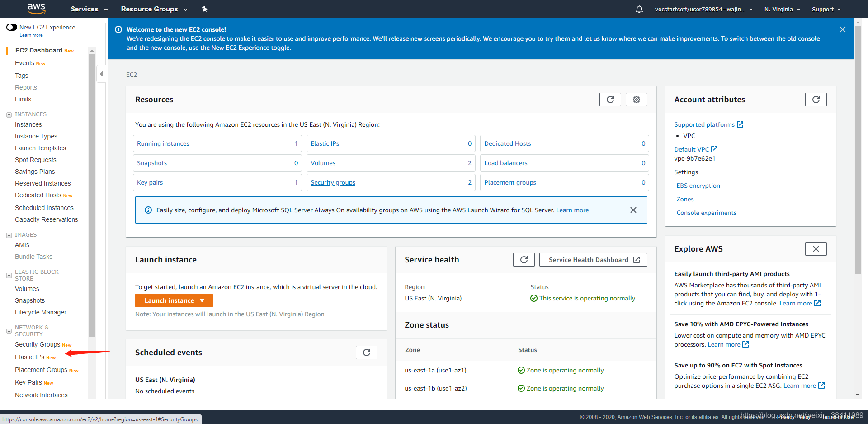This screenshot has height=424, width=868.
Task: Open Service Health Dashboard
Action: point(593,260)
